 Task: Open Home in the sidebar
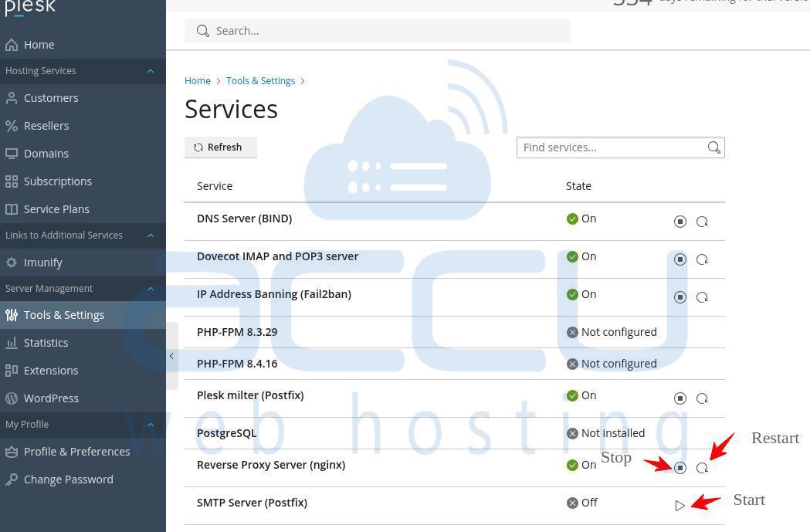pos(83,45)
